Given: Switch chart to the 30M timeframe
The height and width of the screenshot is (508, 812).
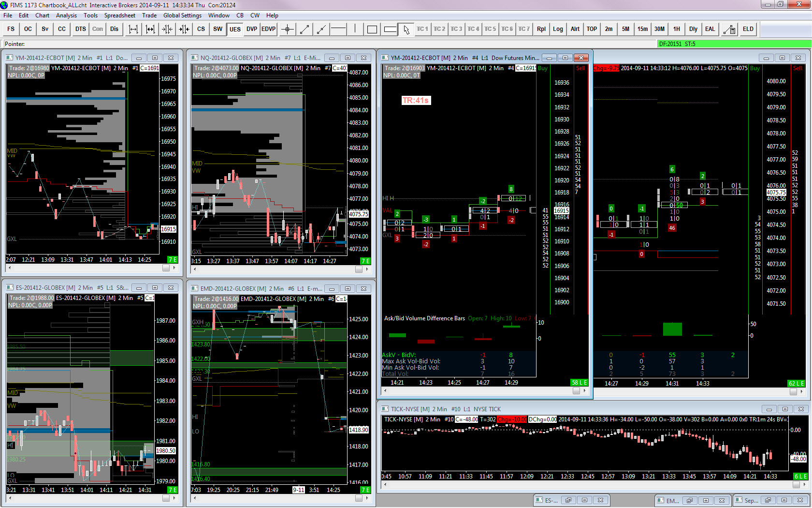Looking at the screenshot, I should coord(660,29).
